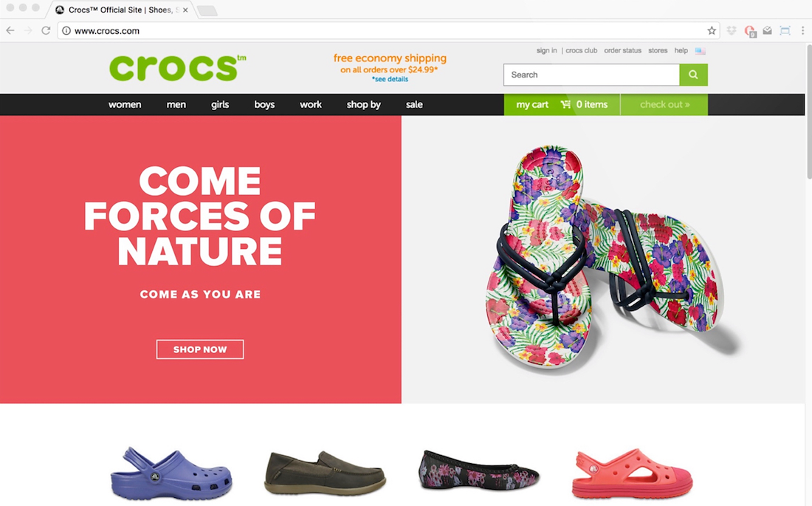Go back with the browser back arrow
The image size is (812, 506).
point(10,30)
